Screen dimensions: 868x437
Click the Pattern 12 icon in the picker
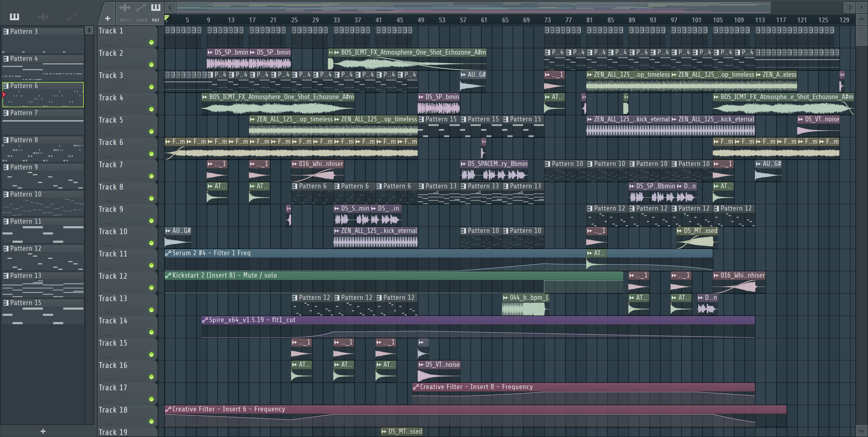click(x=6, y=248)
